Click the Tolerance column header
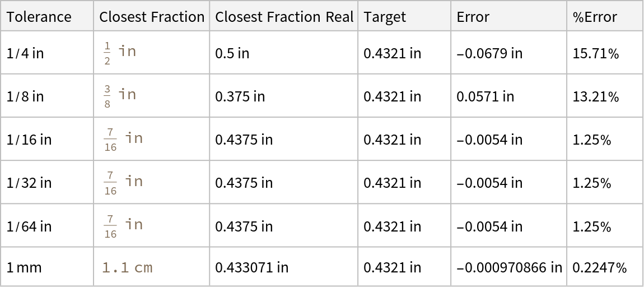The height and width of the screenshot is (287, 644). point(39,17)
